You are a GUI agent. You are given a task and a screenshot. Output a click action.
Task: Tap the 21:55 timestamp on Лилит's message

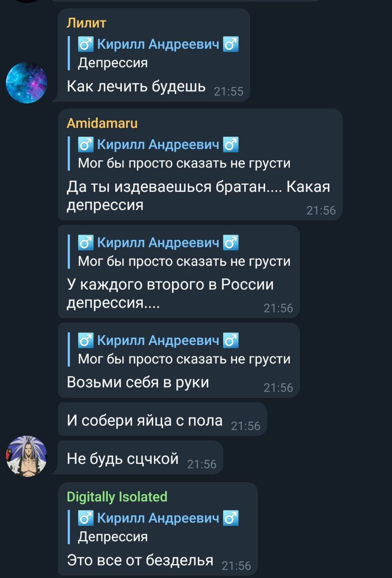coord(229,92)
